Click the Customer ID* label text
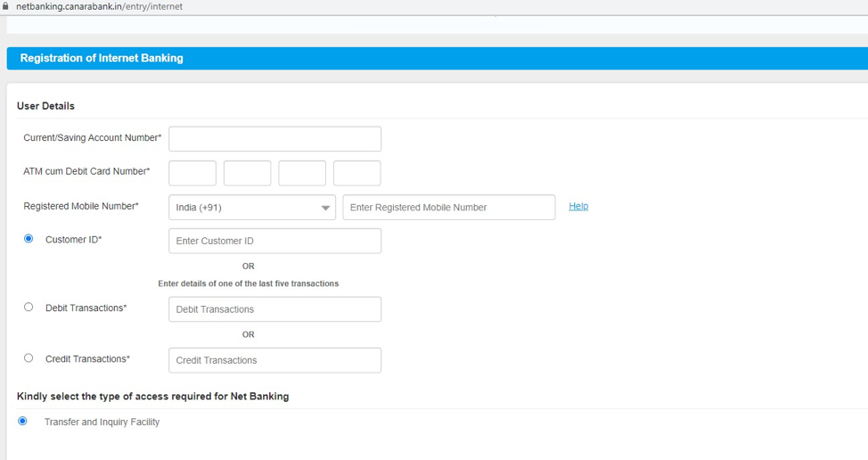This screenshot has height=460, width=868. click(74, 240)
